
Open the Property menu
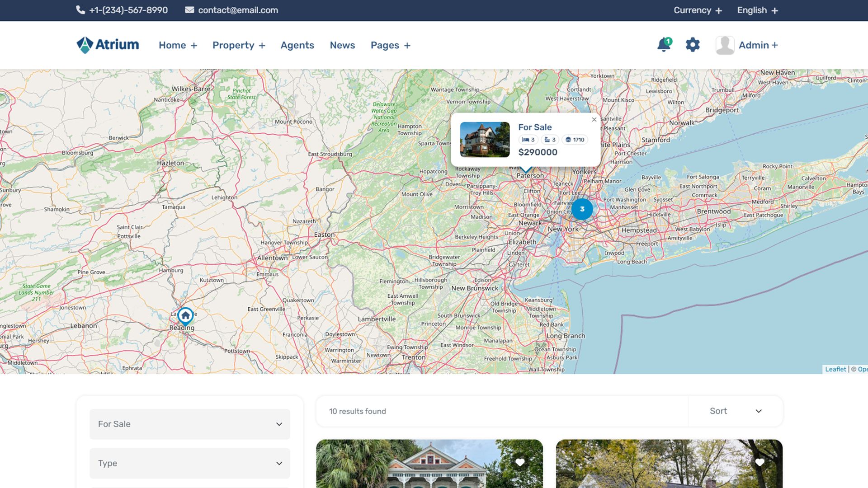click(x=239, y=45)
